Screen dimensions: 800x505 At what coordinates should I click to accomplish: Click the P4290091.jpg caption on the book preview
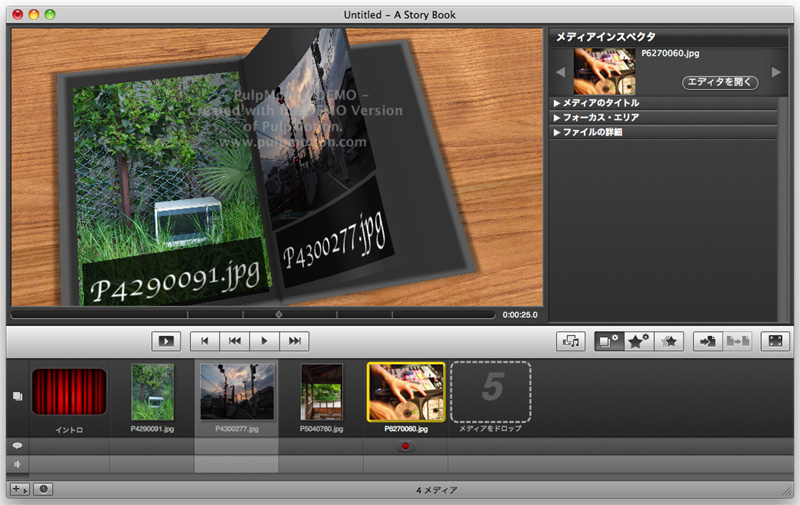point(174,281)
